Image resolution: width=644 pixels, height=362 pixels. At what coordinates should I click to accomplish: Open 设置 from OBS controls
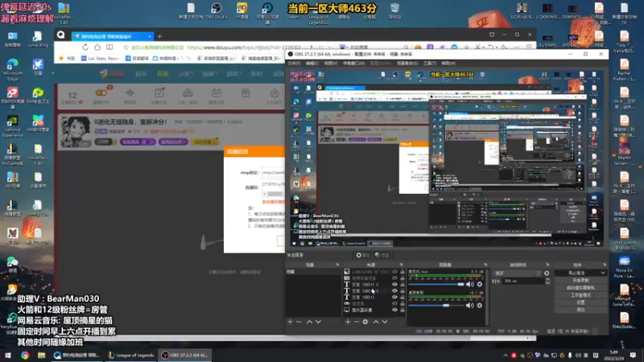pyautogui.click(x=580, y=302)
